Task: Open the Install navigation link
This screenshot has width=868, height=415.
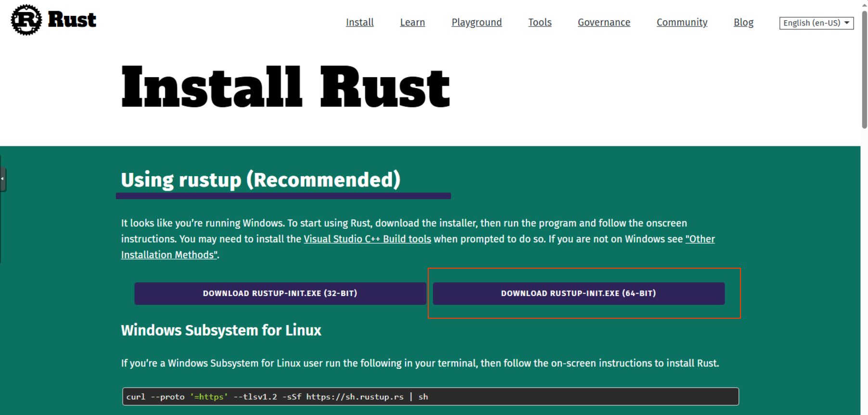Action: (x=360, y=22)
